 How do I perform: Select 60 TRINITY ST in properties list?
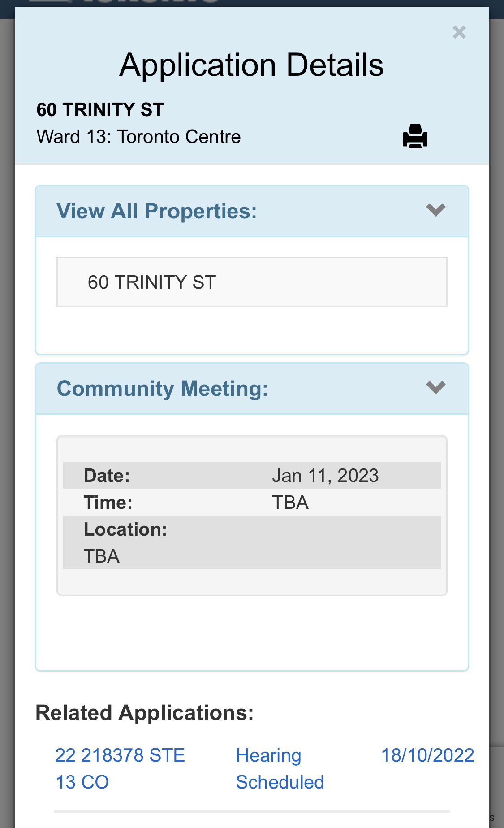[x=152, y=282]
